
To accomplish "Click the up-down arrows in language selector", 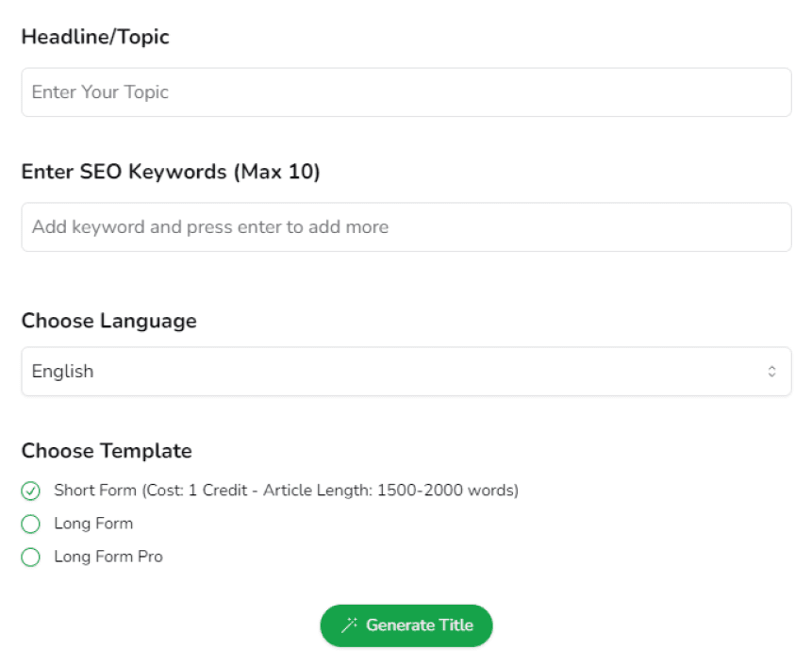I will click(x=771, y=372).
